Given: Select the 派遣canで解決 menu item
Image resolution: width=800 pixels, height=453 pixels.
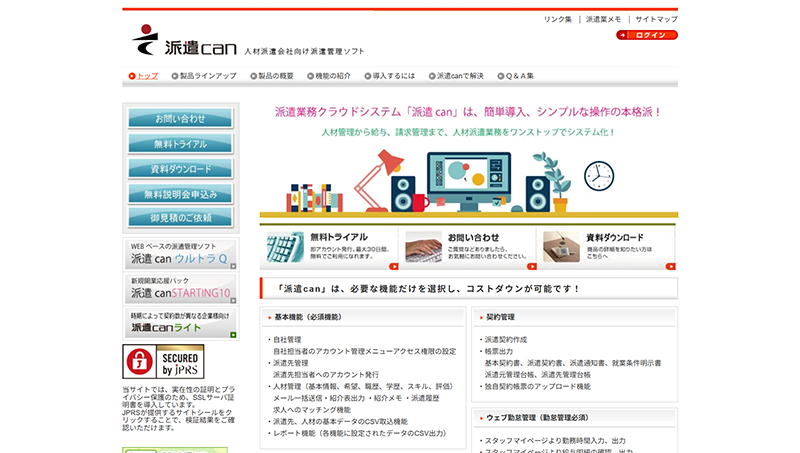Looking at the screenshot, I should (456, 76).
